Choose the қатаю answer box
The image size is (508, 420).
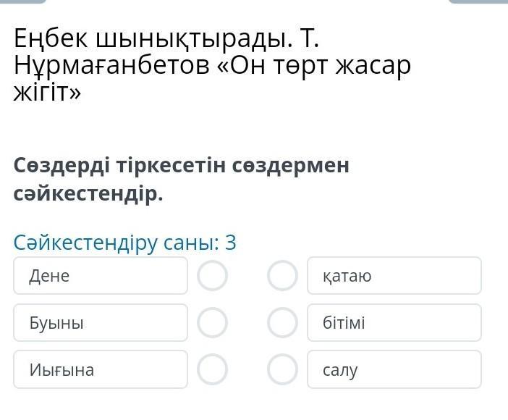pos(394,276)
